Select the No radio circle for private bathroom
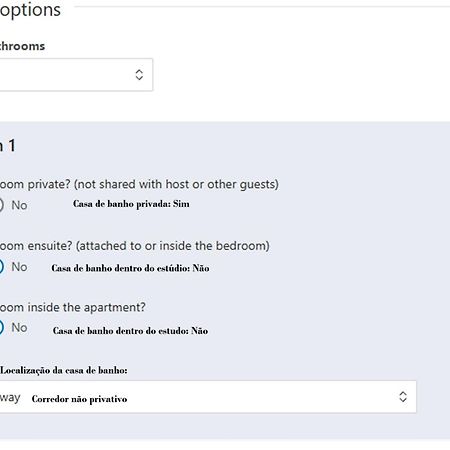This screenshot has height=450, width=450. pyautogui.click(x=1, y=205)
